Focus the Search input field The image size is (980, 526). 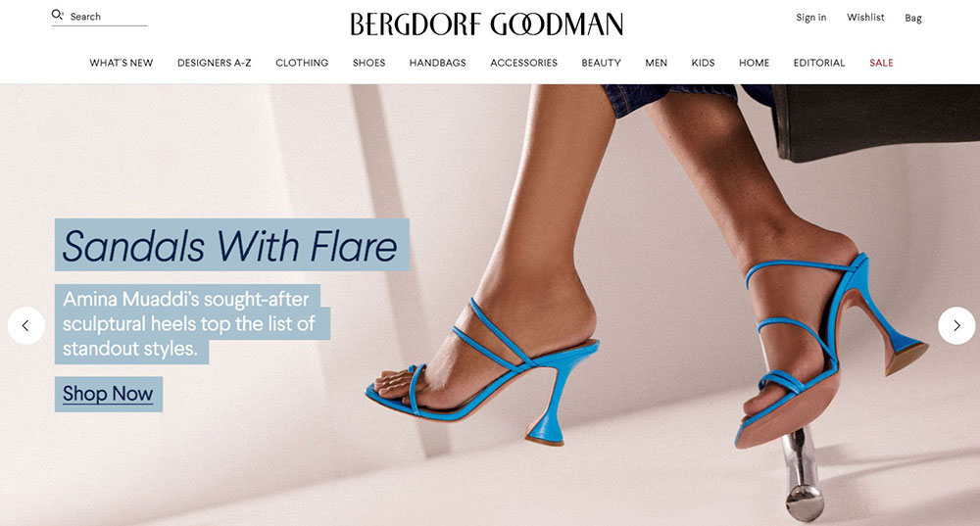[x=108, y=17]
